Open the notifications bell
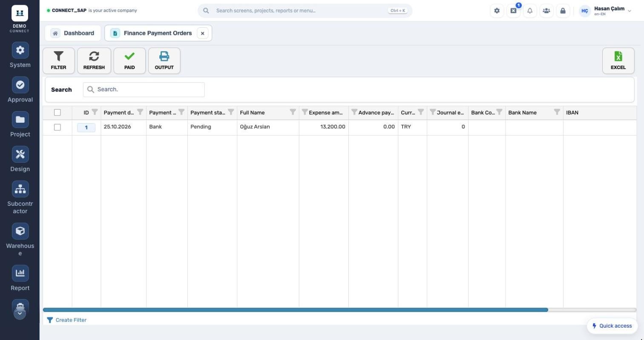Image resolution: width=644 pixels, height=340 pixels. (530, 11)
